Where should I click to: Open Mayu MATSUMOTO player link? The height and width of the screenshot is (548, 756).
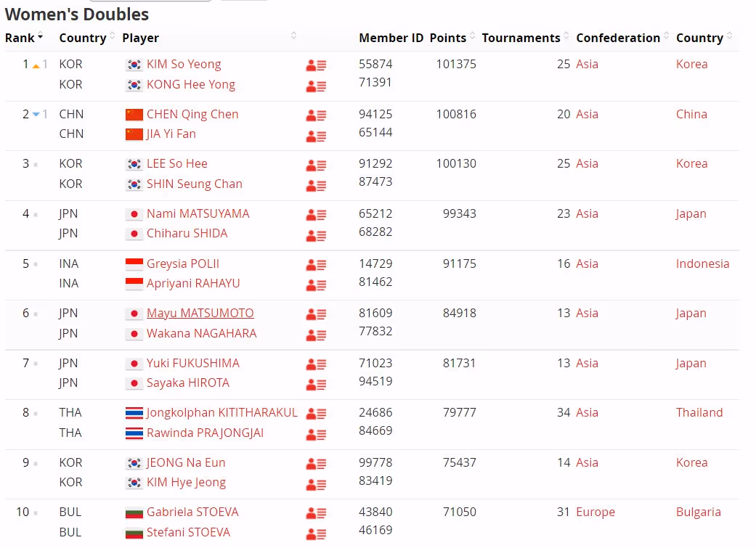200,314
